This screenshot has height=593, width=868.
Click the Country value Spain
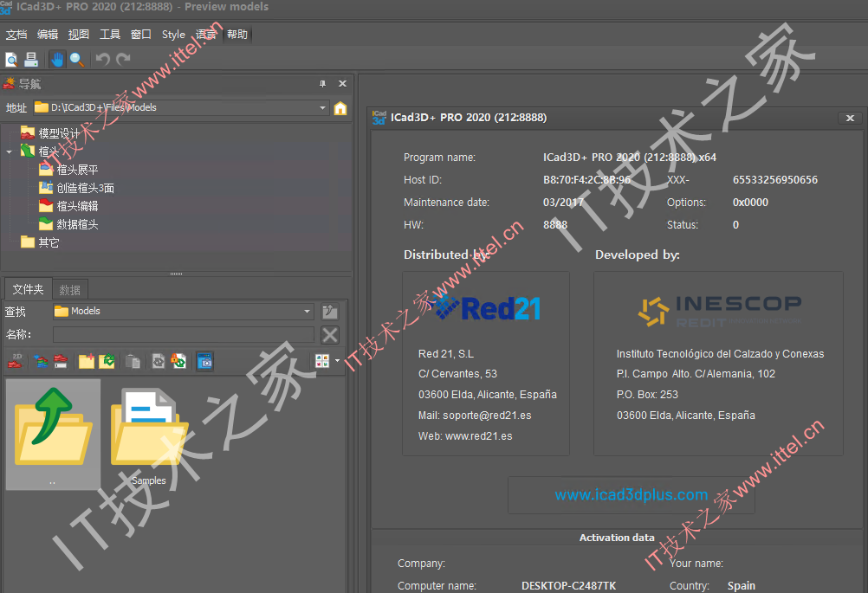point(742,586)
